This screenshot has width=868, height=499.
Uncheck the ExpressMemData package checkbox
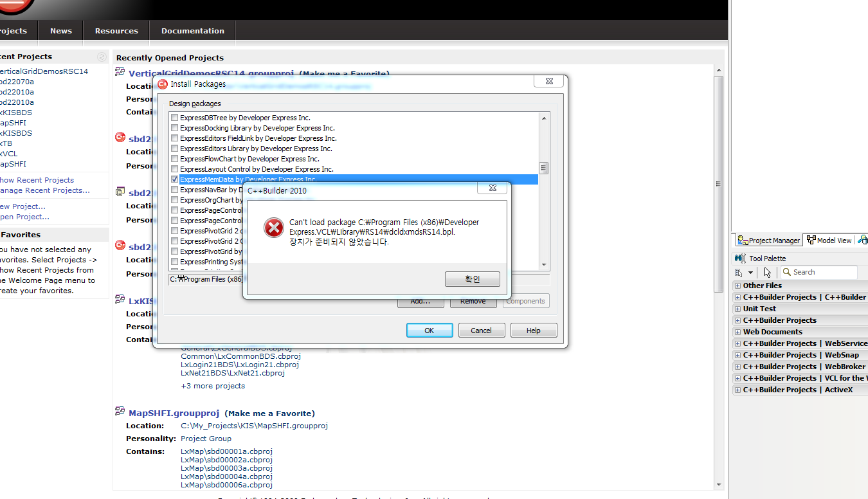coord(174,179)
